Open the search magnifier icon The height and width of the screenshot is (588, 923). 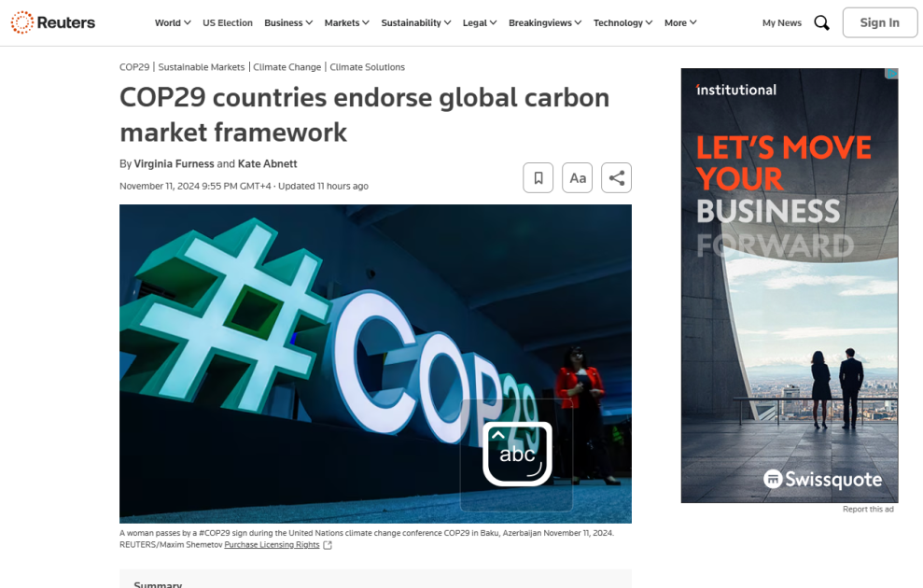coord(822,23)
